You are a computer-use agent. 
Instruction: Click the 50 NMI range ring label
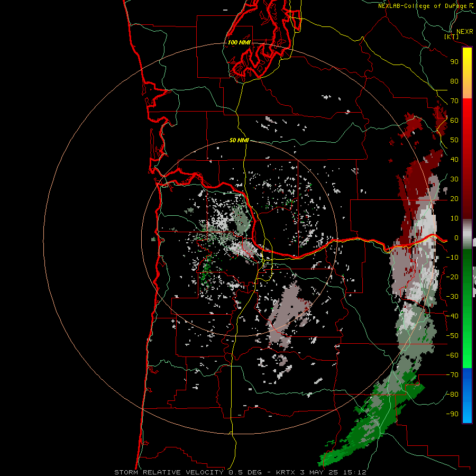click(239, 140)
